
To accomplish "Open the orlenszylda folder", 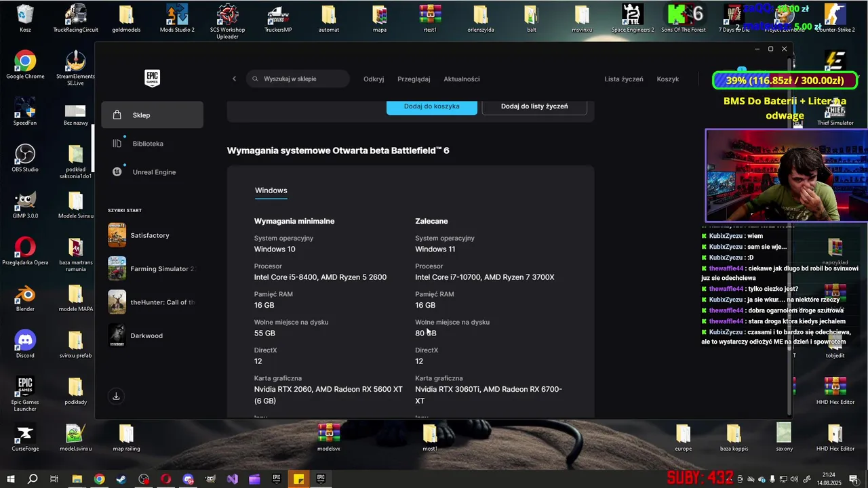I will [481, 18].
